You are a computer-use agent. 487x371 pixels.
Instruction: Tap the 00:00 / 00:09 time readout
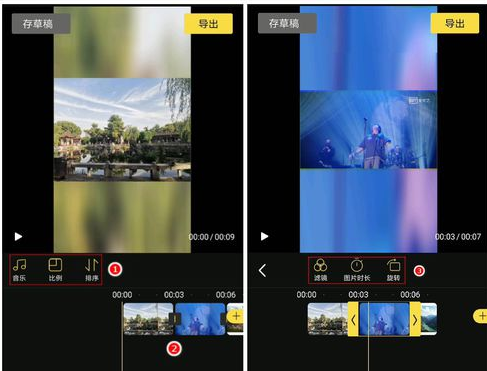211,237
